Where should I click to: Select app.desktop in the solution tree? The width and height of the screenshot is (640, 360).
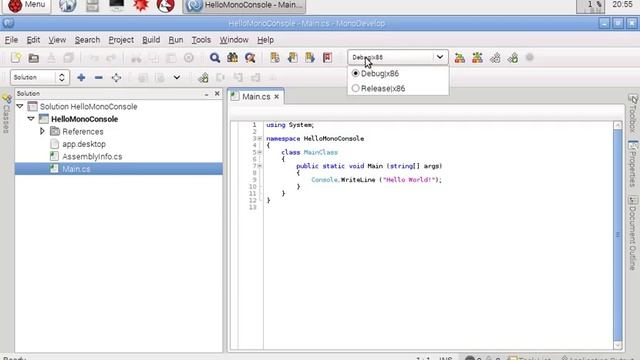(84, 144)
